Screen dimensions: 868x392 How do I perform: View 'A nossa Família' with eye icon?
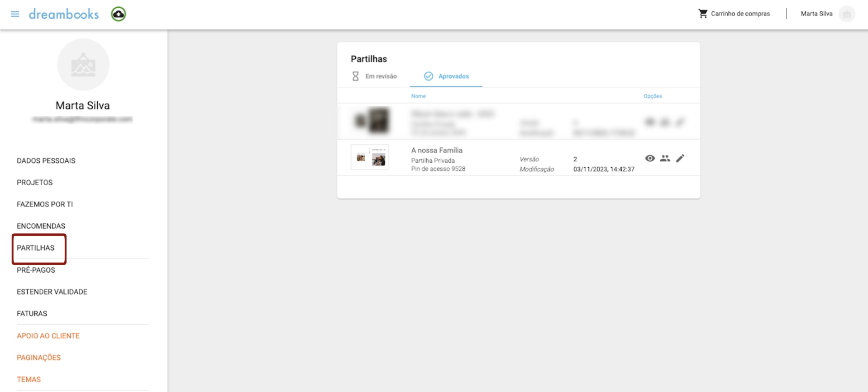point(650,158)
